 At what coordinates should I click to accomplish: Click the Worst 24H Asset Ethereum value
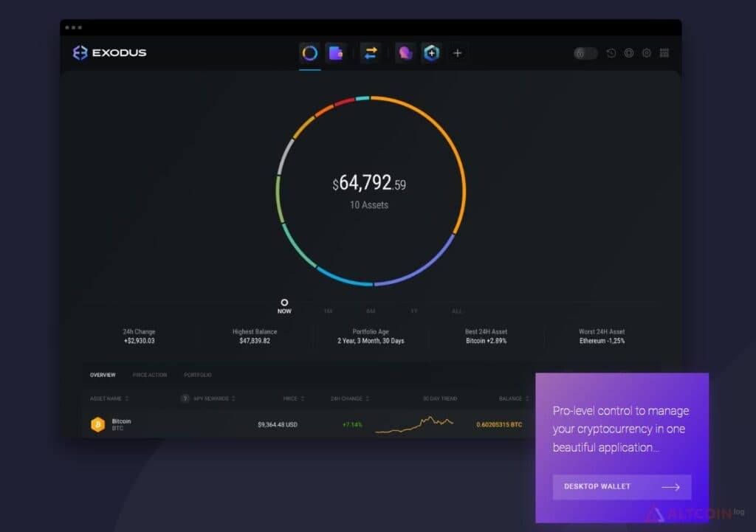click(x=602, y=341)
